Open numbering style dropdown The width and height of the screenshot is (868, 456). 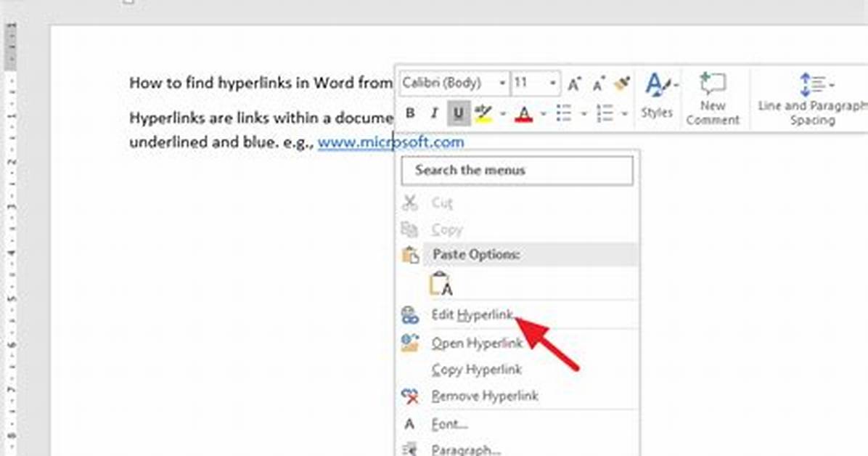pos(624,114)
